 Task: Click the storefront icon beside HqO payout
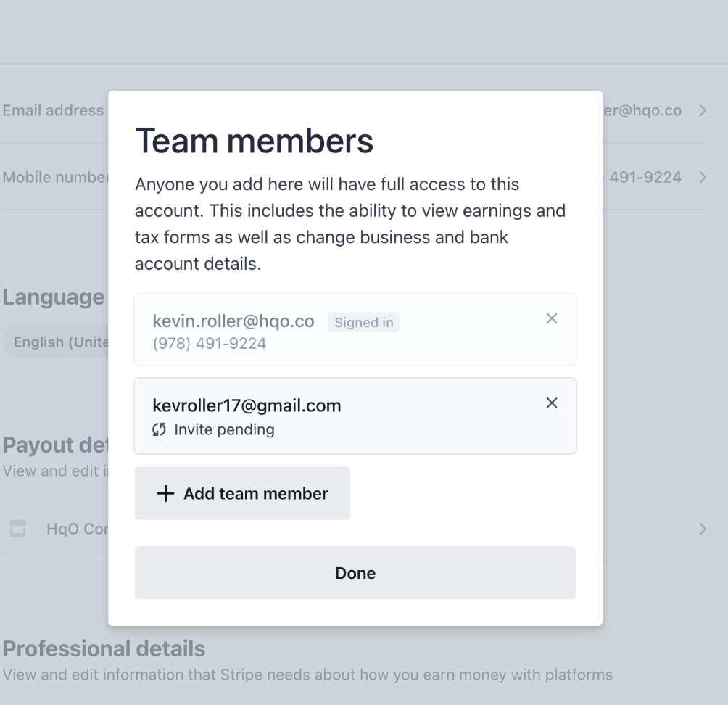(x=18, y=529)
